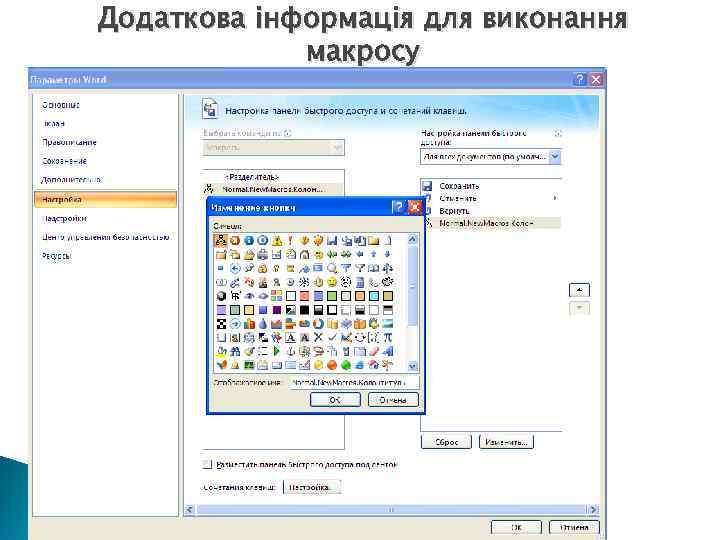Image resolution: width=720 pixels, height=540 pixels.
Task: Choose the eye symbol in the grid
Action: 249,296
